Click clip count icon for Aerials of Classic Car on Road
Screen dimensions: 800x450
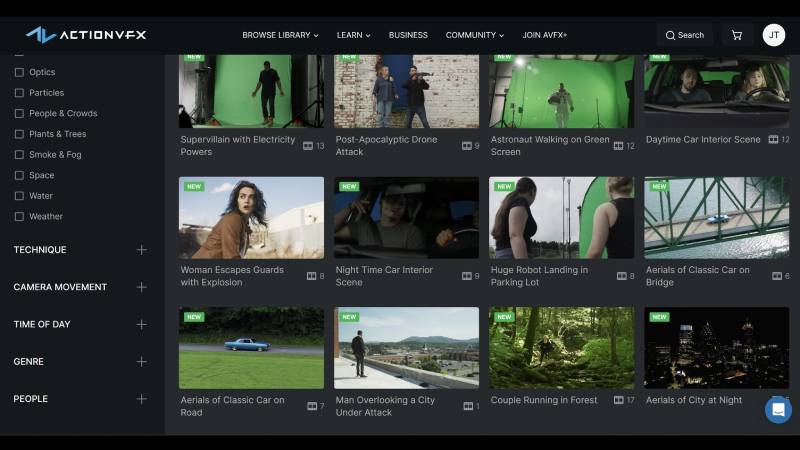[x=312, y=406]
